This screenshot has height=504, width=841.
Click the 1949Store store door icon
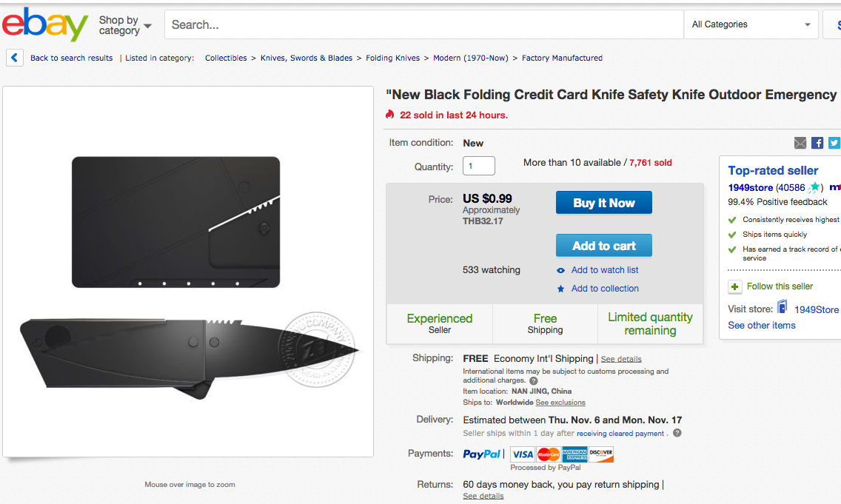point(782,308)
